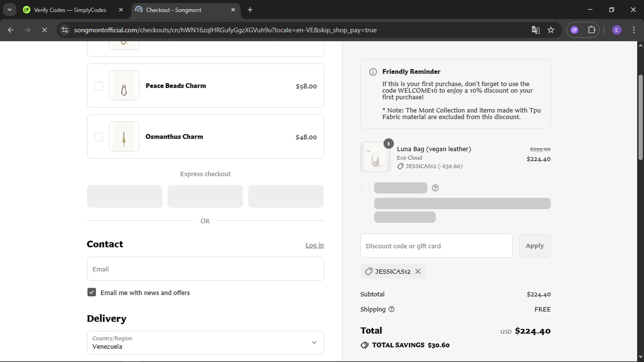Click the JESSICAS12 tag icon under Luna Bag

[400, 166]
